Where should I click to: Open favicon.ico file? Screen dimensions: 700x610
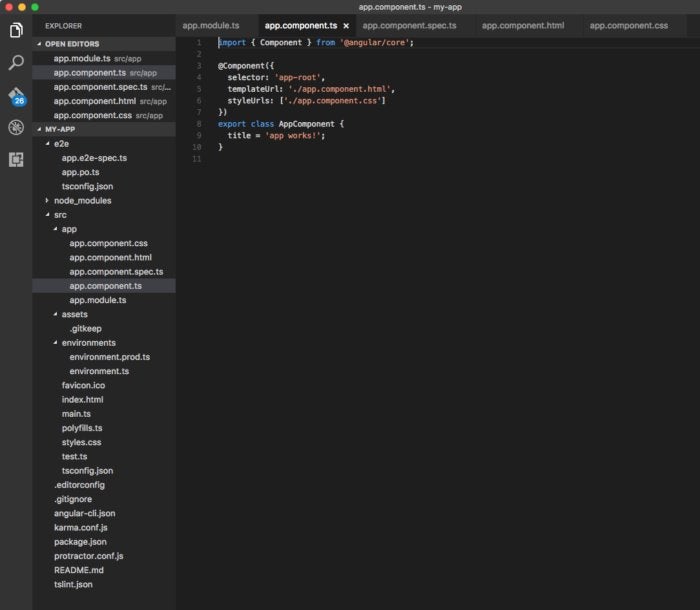pos(104,385)
